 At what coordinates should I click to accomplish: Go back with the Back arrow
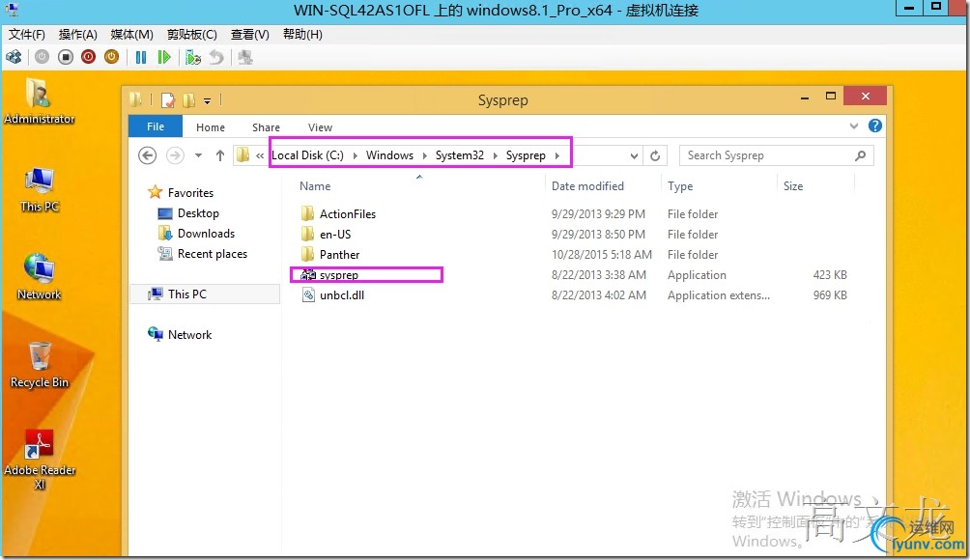pos(147,155)
